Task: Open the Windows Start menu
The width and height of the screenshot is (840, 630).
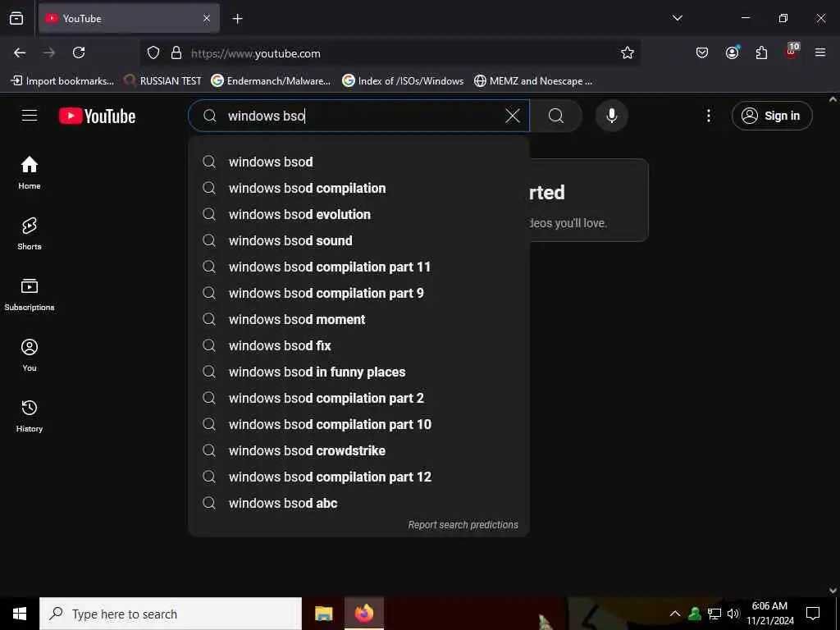Action: pos(20,614)
